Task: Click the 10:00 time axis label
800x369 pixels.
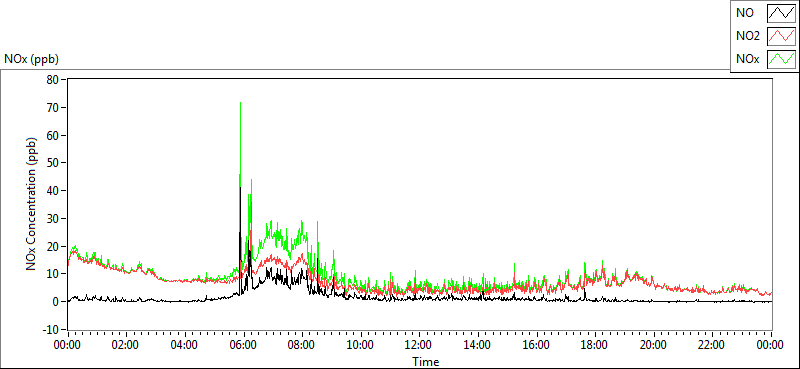Action: point(360,345)
